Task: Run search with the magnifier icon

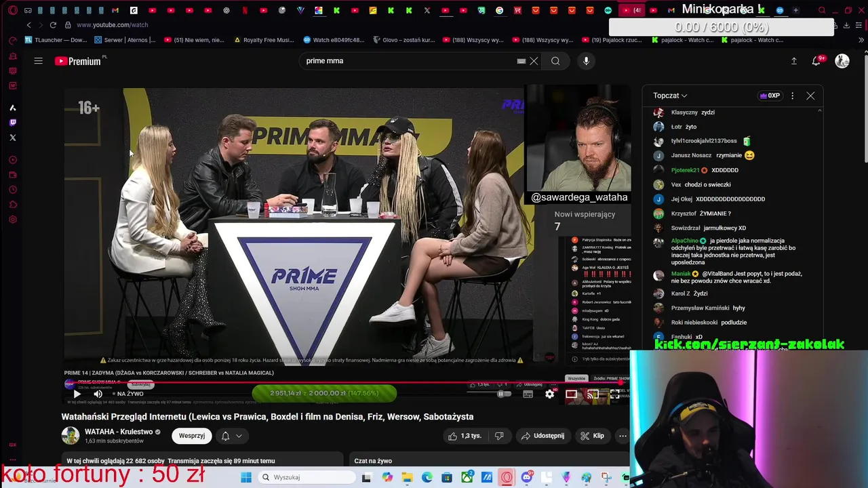Action: point(555,61)
